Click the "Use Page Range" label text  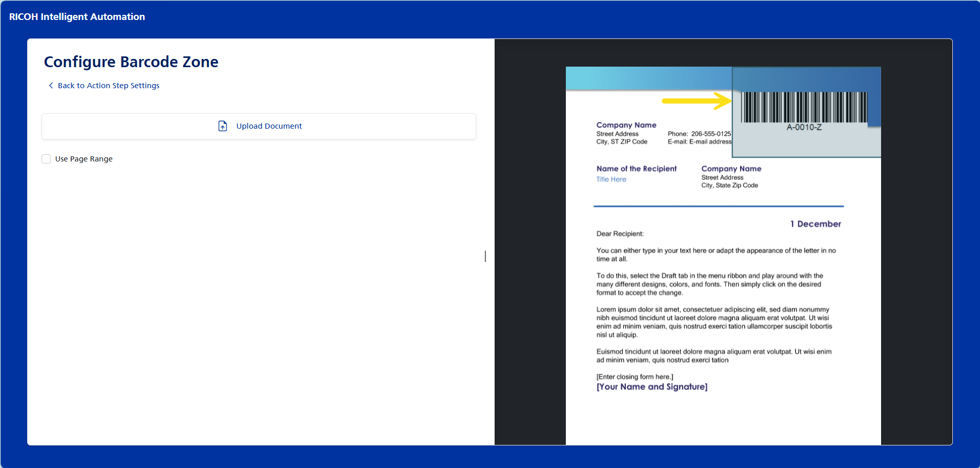[x=84, y=159]
